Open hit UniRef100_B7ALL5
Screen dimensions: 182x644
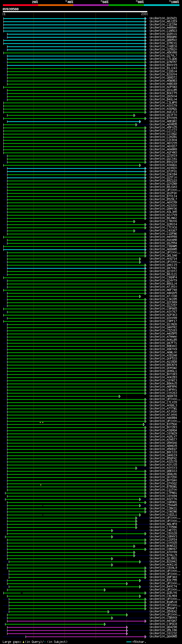click(163, 555)
